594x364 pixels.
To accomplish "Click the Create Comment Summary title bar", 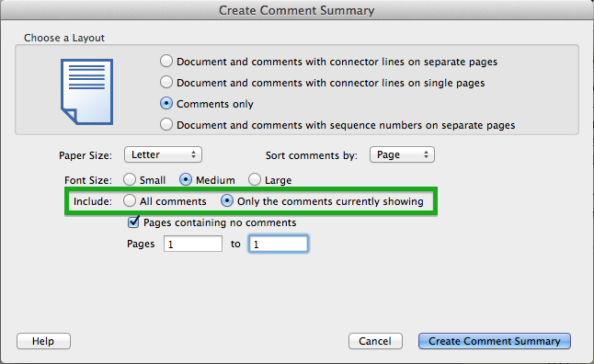I will coord(297,10).
